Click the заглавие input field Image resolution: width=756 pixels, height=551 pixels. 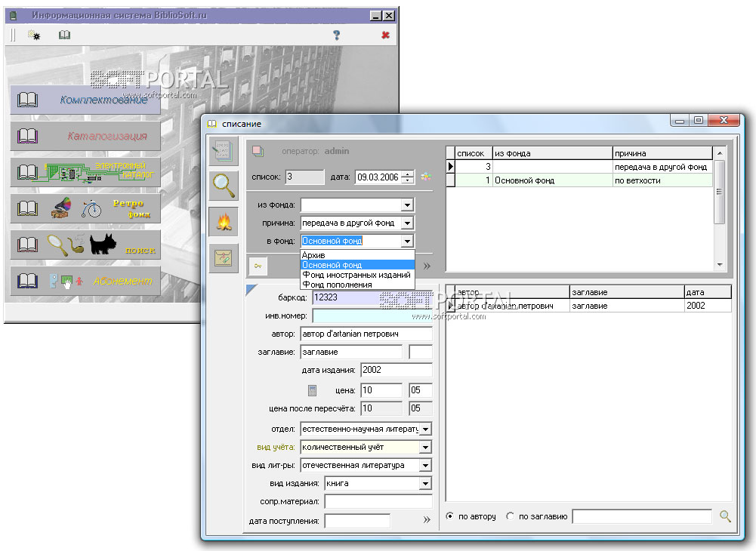tap(351, 352)
